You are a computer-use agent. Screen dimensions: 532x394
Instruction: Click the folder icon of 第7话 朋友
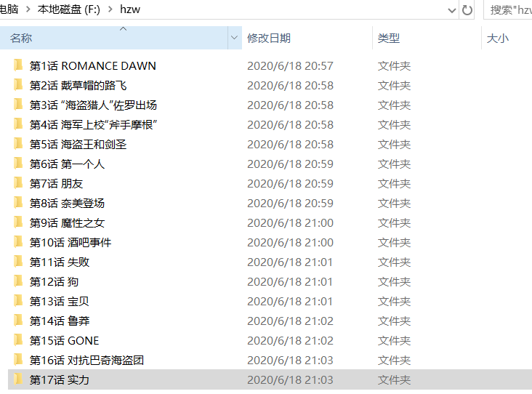click(x=18, y=183)
